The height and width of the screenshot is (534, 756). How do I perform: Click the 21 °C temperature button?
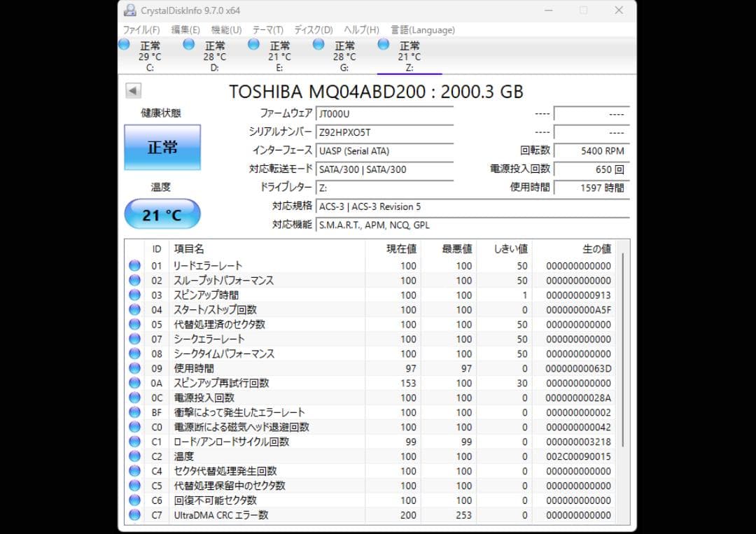[162, 214]
